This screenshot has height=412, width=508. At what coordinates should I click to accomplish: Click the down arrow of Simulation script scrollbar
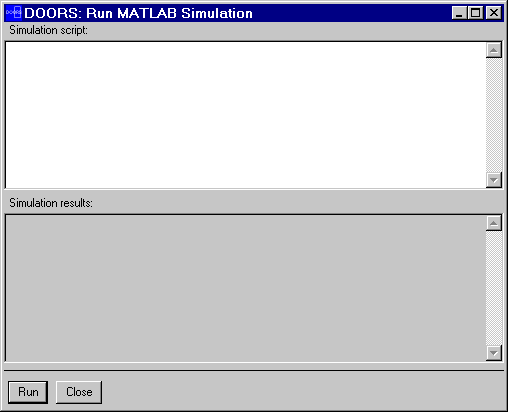tap(494, 180)
